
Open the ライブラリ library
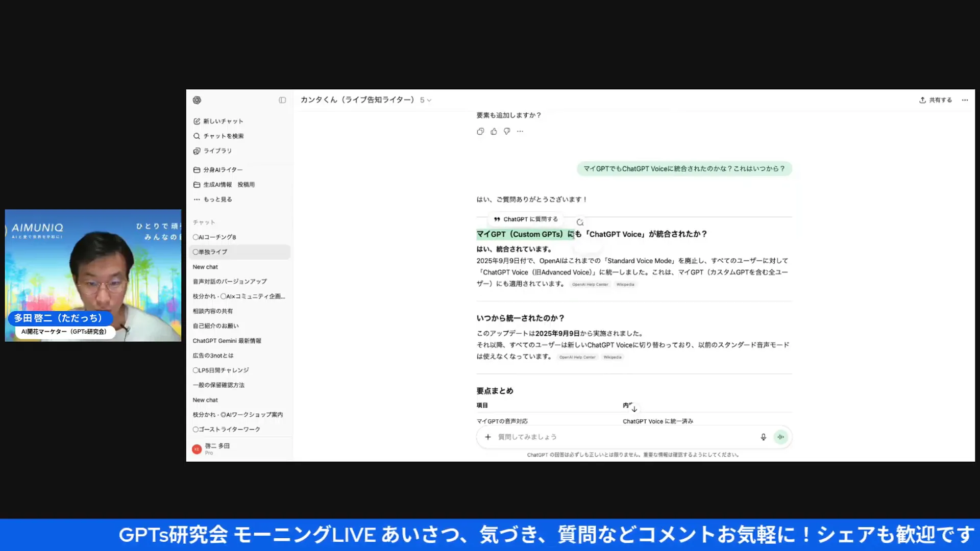[213, 151]
